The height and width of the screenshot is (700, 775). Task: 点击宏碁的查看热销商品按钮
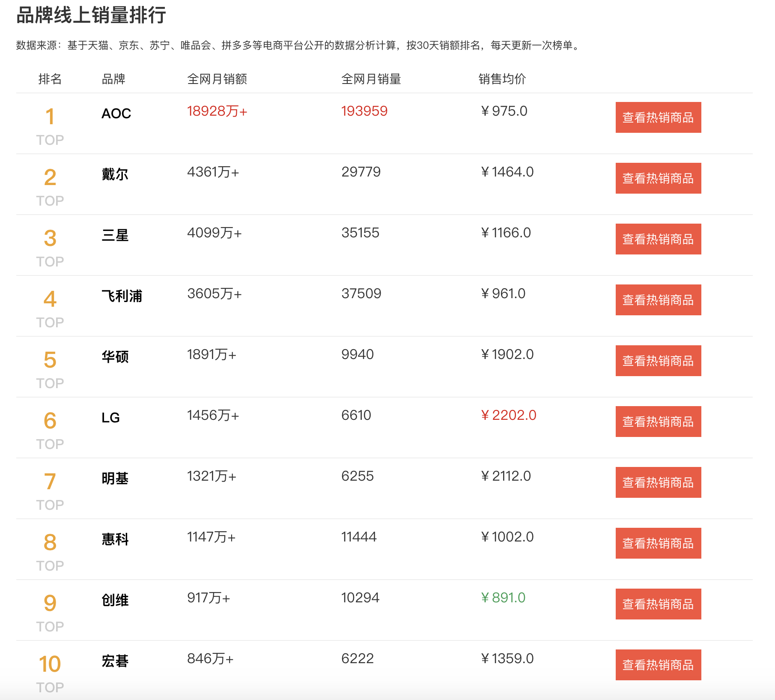click(658, 664)
